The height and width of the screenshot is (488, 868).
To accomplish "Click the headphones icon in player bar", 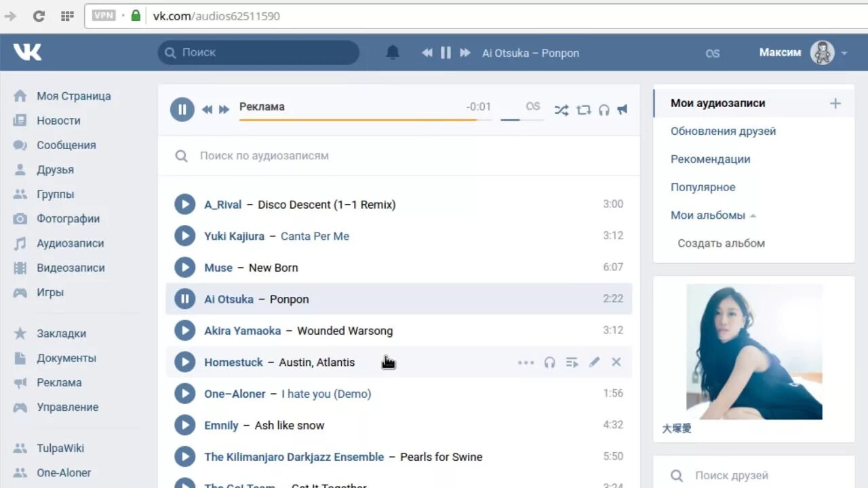I will (604, 110).
